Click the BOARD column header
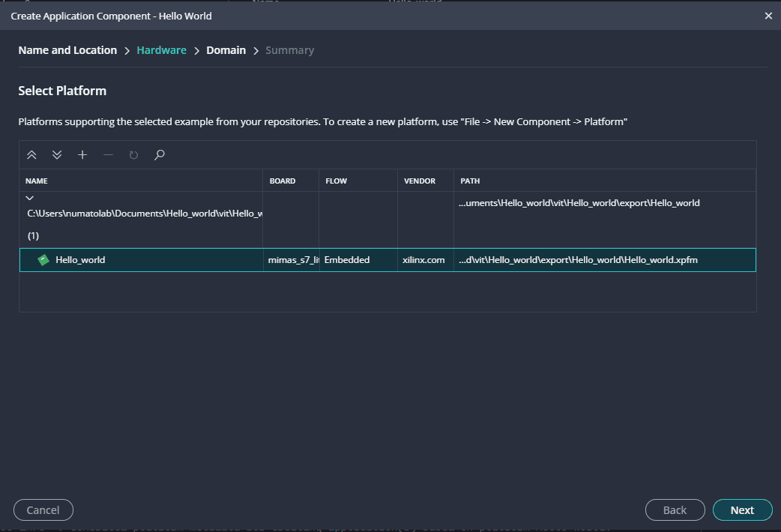 (x=282, y=181)
